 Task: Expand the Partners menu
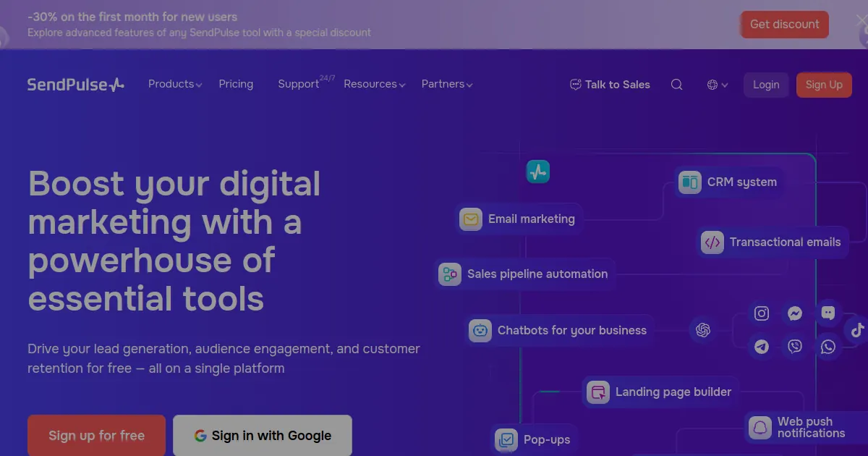pyautogui.click(x=447, y=84)
